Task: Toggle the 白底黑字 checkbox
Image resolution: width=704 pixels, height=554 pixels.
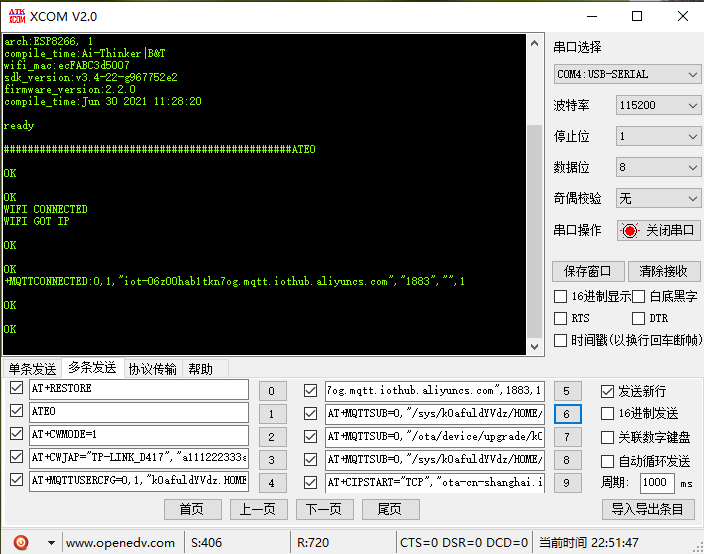Action: (638, 296)
